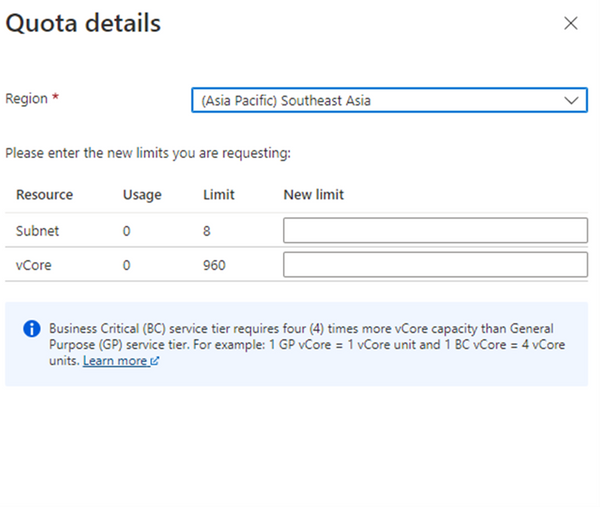
Task: Click the Subnet usage value 0
Action: click(x=127, y=231)
